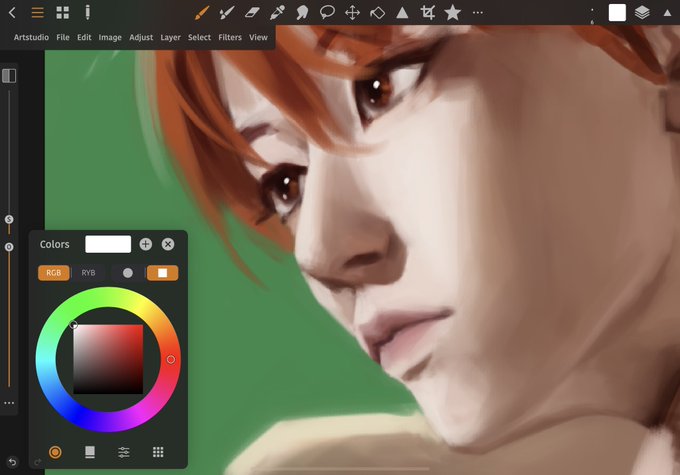Image resolution: width=680 pixels, height=475 pixels.
Task: Open the Filters menu
Action: point(230,37)
